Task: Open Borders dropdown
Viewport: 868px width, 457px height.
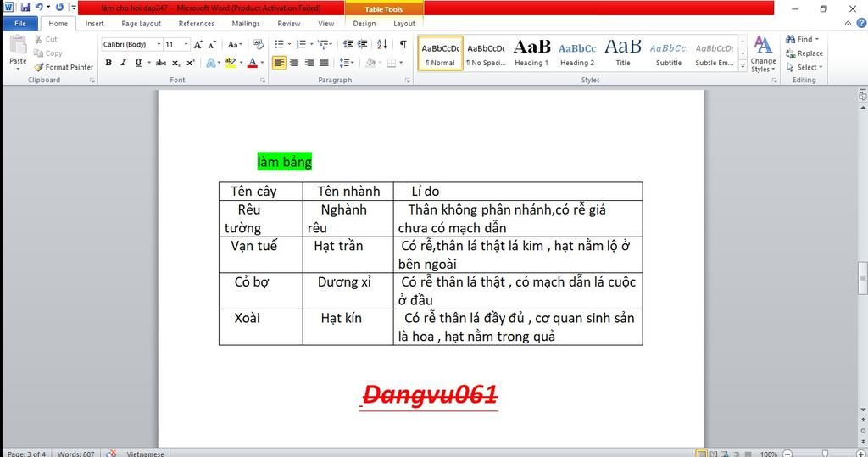Action: 401,63
